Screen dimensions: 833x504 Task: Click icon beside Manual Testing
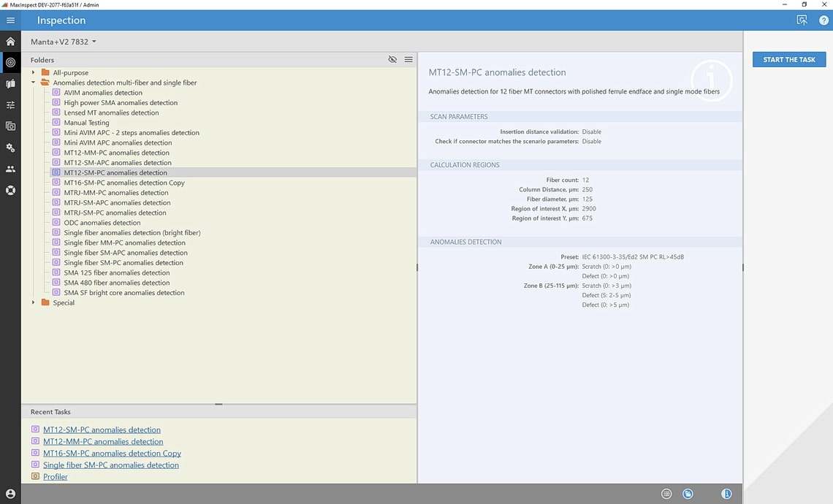tap(56, 122)
